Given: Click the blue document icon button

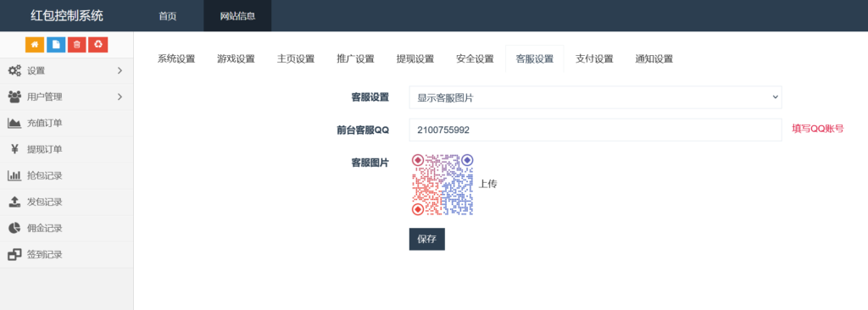Looking at the screenshot, I should pyautogui.click(x=55, y=45).
